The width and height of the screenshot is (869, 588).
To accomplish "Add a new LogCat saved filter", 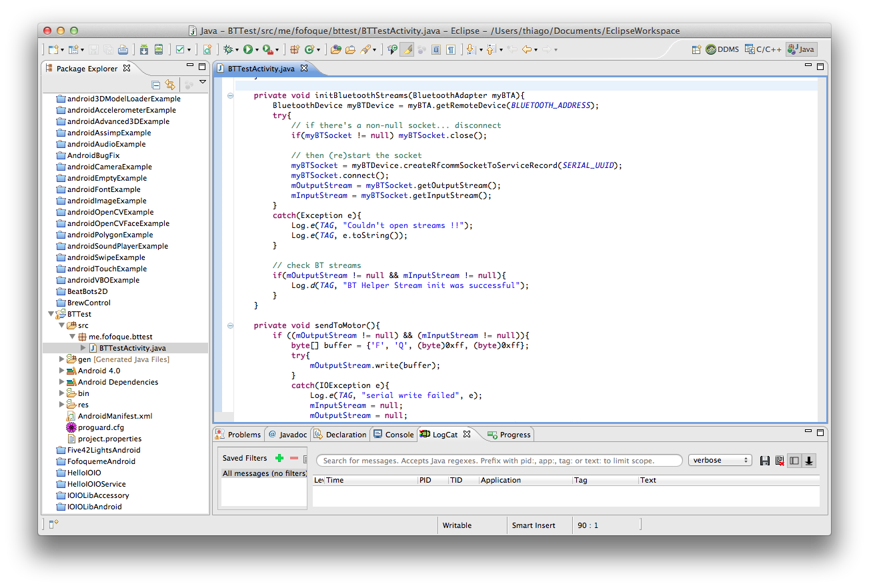I will pyautogui.click(x=279, y=458).
